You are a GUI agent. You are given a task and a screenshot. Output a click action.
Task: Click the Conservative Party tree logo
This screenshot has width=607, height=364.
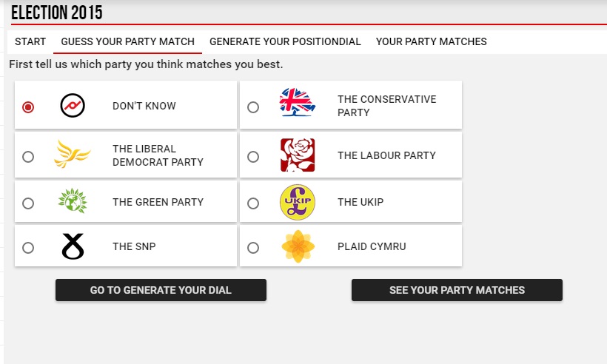298,102
